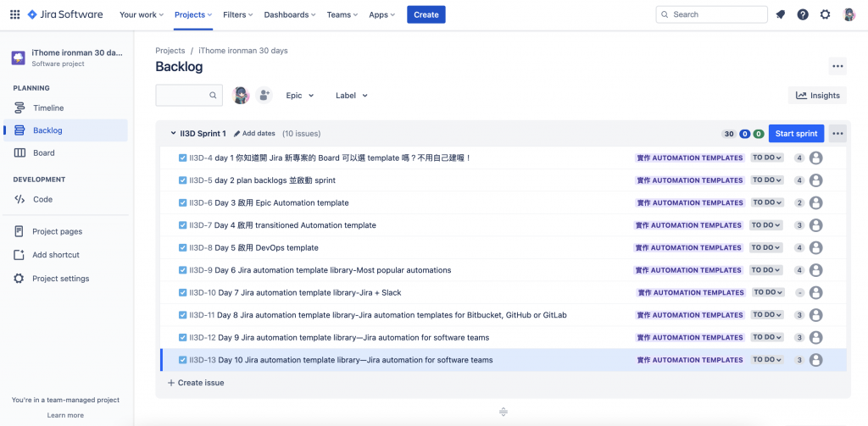Open TO DO status dropdown for II3D-10
This screenshot has height=426, width=868.
click(x=768, y=292)
